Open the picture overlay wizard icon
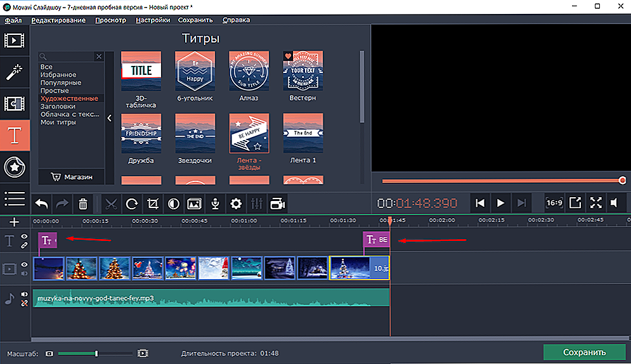This screenshot has height=364, width=631. click(x=194, y=204)
